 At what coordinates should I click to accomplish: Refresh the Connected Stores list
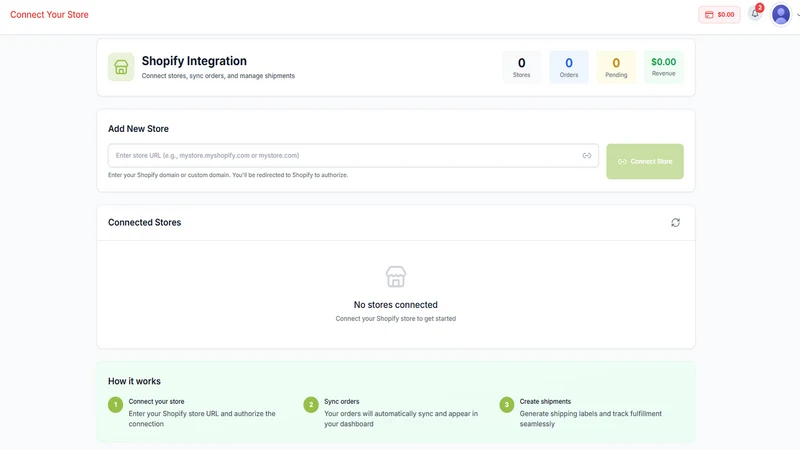676,222
